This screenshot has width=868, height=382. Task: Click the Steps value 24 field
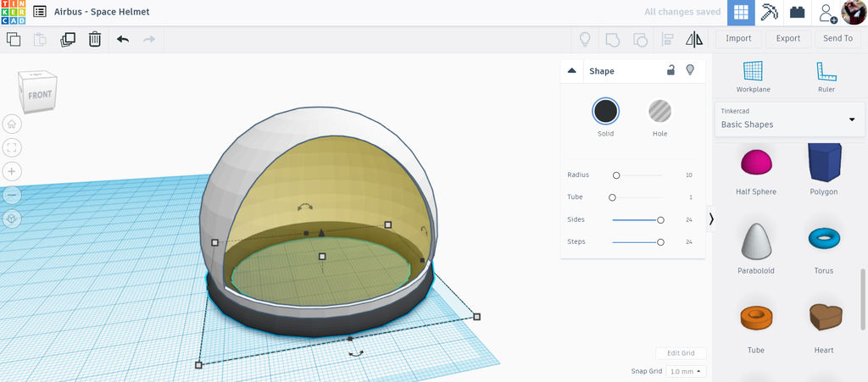coord(688,242)
